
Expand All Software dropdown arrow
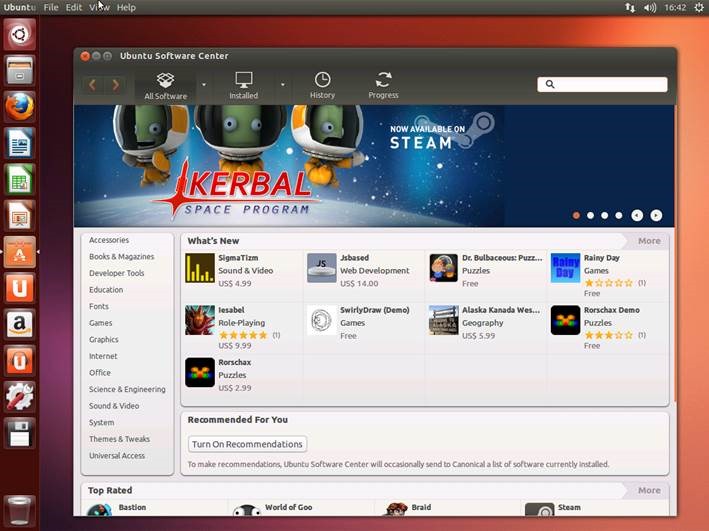tap(204, 85)
